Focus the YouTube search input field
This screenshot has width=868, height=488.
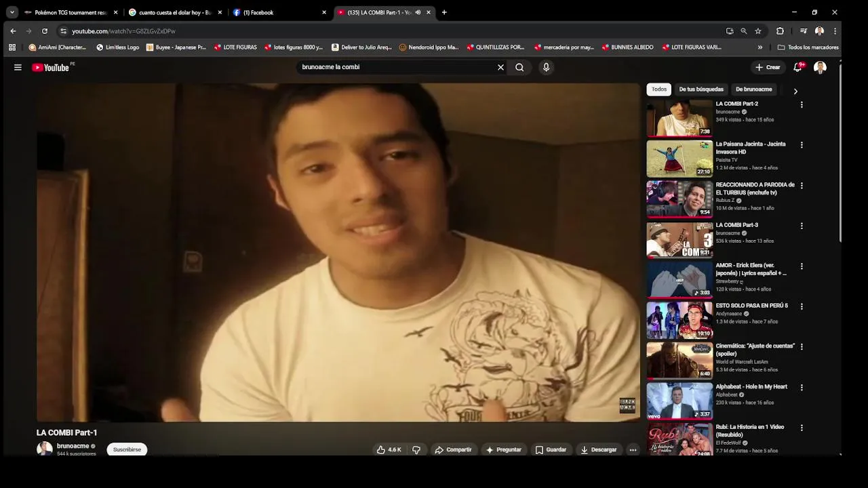(397, 67)
